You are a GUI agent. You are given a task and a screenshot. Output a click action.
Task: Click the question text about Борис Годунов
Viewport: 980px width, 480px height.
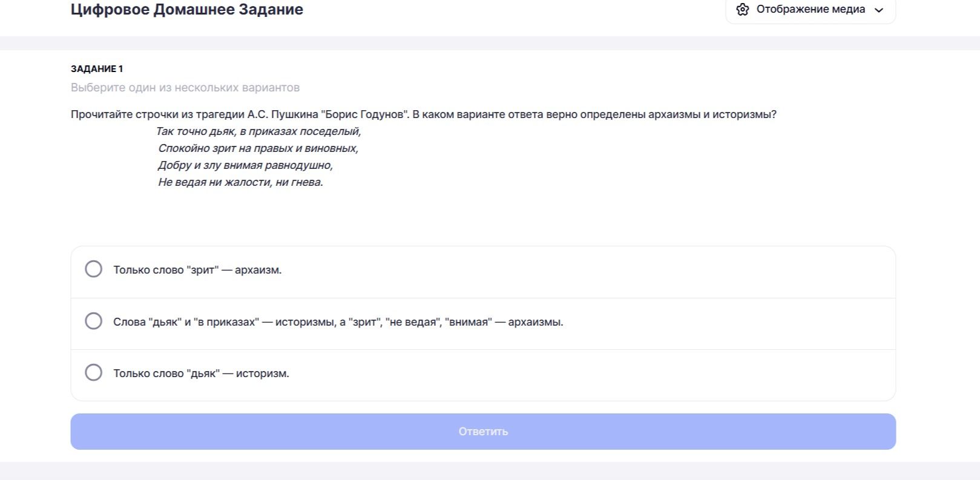pos(424,114)
